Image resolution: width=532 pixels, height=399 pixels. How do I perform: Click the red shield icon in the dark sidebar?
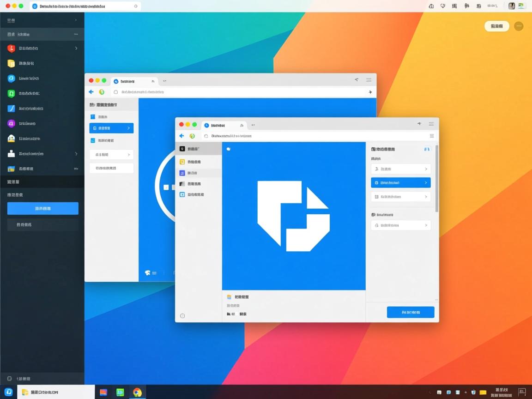point(11,48)
